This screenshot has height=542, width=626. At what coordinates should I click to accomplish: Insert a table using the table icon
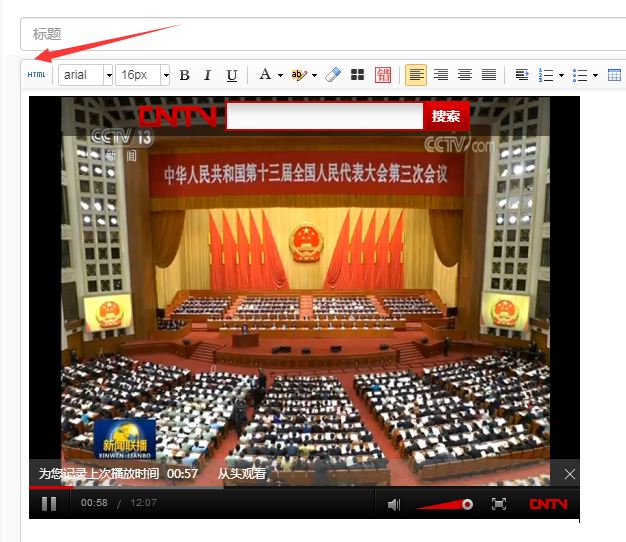pyautogui.click(x=614, y=75)
